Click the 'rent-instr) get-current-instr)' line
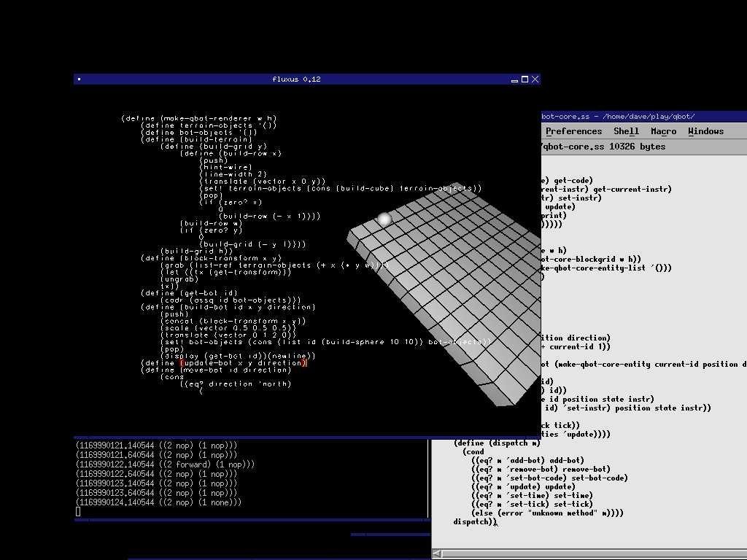This screenshot has width=747, height=560. (606, 189)
